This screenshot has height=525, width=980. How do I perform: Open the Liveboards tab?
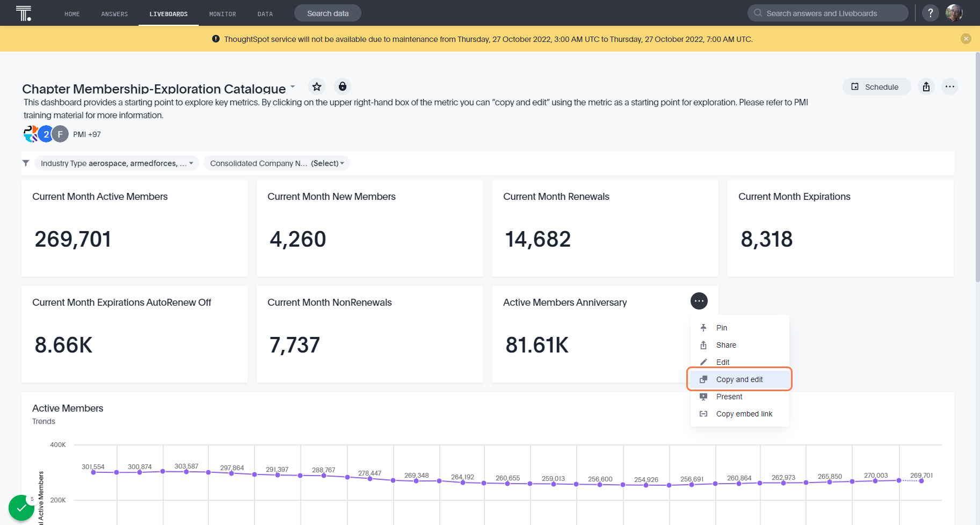(169, 14)
